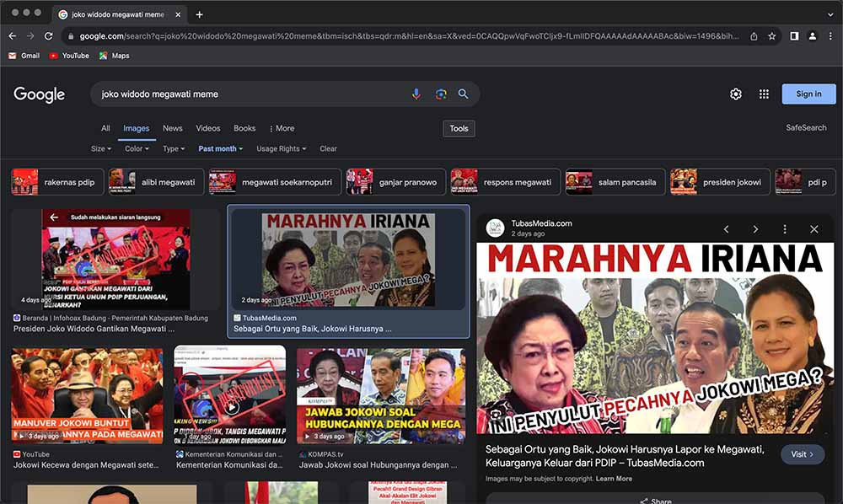Viewport: 843px width, 504px height.
Task: Click the voice search microphone icon
Action: (x=416, y=94)
